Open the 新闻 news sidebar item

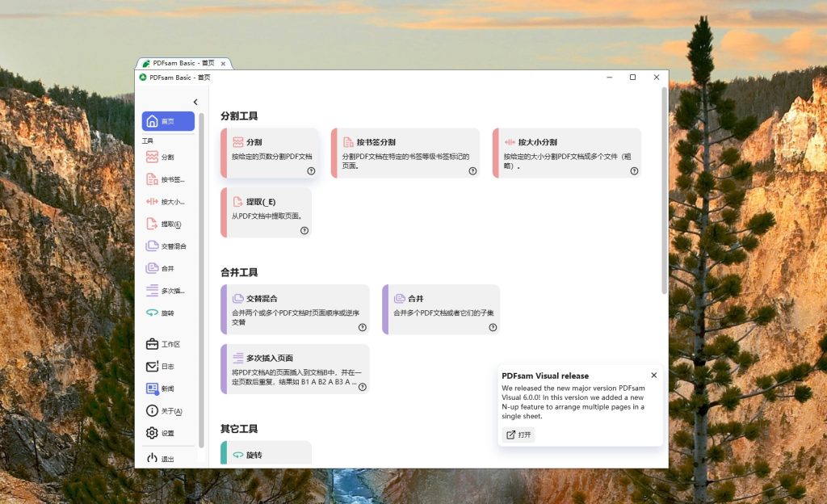(168, 388)
